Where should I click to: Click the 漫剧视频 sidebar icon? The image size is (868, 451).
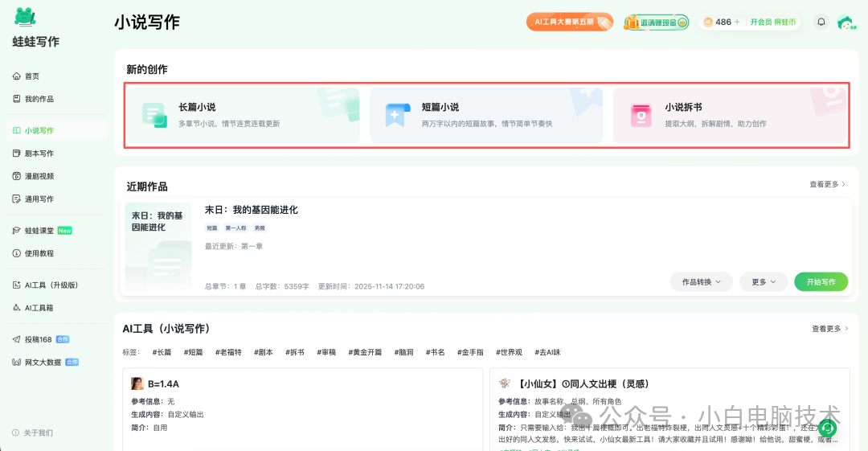coord(17,175)
